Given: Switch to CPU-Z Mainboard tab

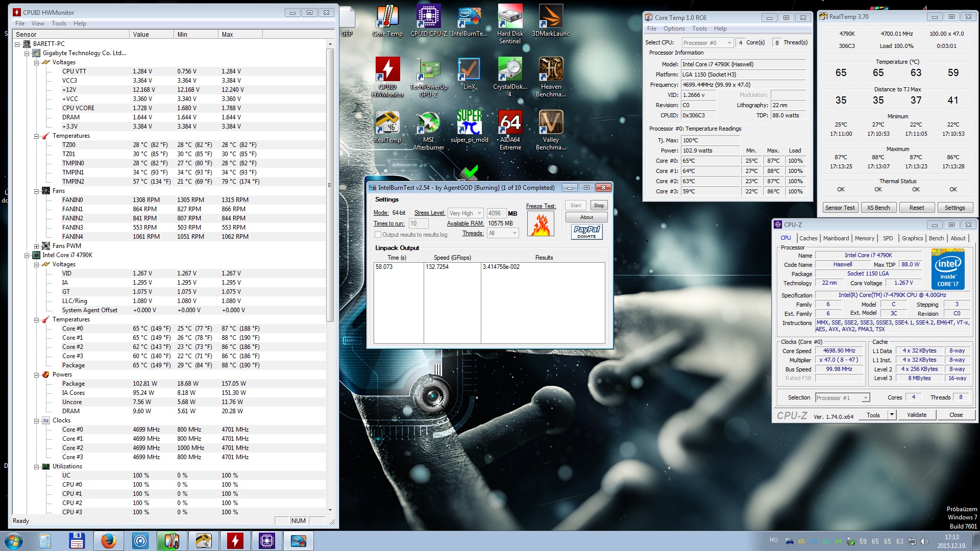Looking at the screenshot, I should click(x=836, y=238).
